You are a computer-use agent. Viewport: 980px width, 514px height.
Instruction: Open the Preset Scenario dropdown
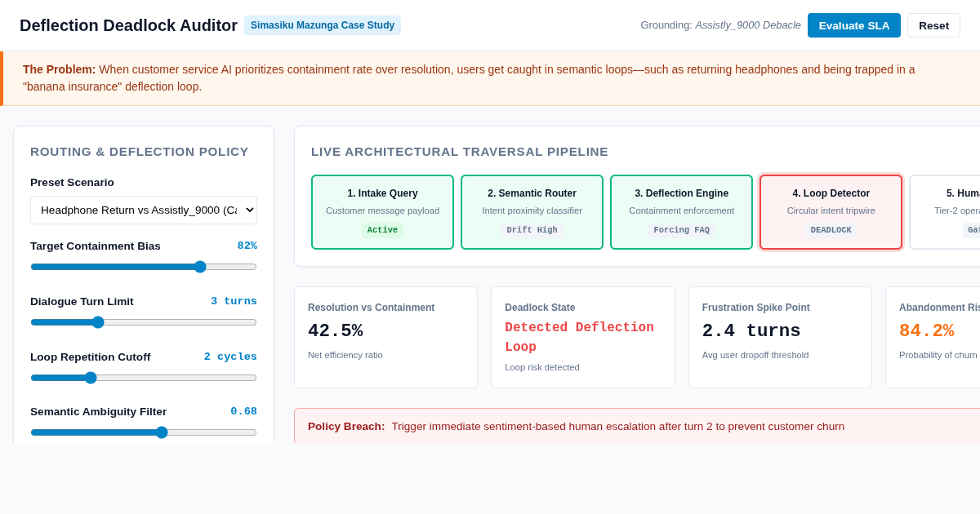tap(144, 210)
